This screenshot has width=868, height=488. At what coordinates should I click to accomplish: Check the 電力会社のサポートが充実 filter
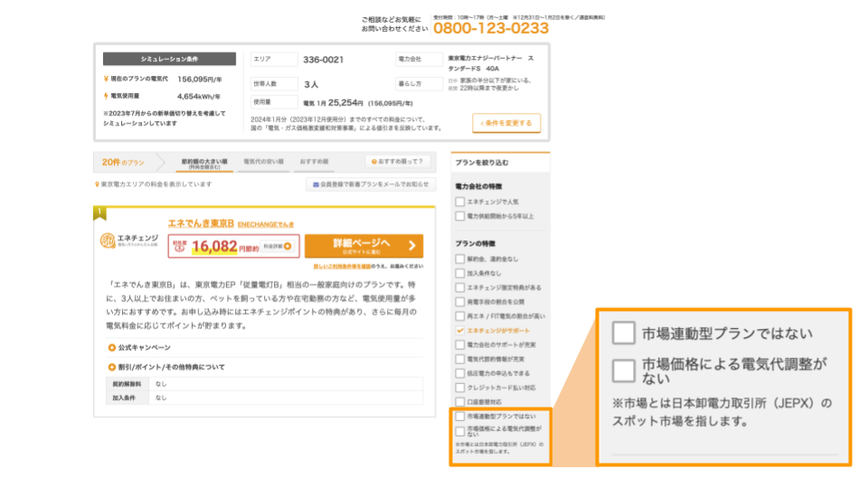(x=459, y=344)
